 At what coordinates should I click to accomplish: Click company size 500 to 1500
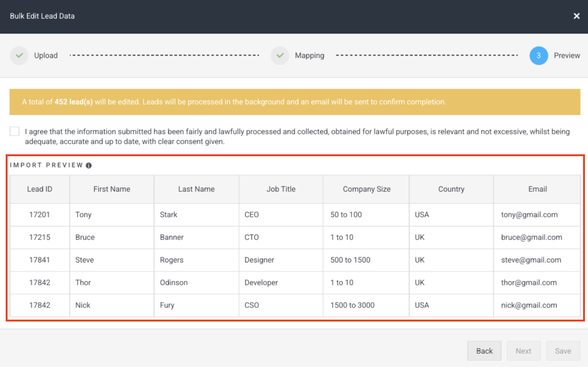(x=366, y=260)
